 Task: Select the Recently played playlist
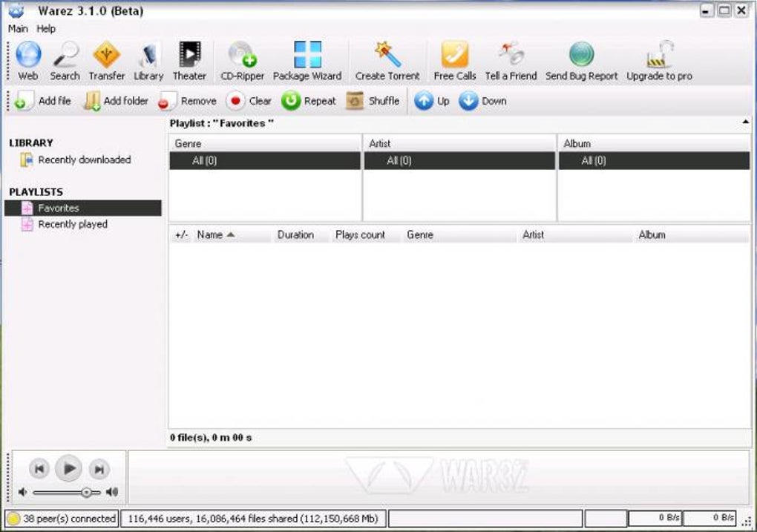tap(73, 225)
